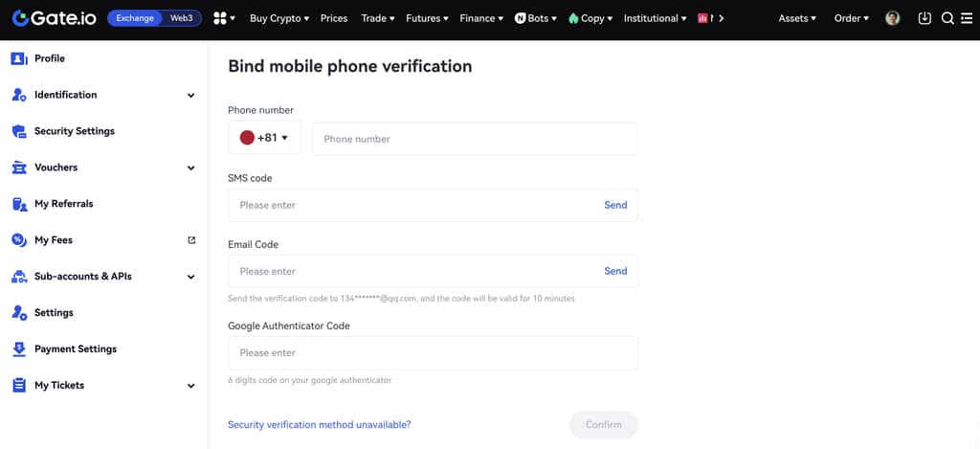Click the Security Settings sidebar icon
Viewport: 980px width, 449px height.
18,131
